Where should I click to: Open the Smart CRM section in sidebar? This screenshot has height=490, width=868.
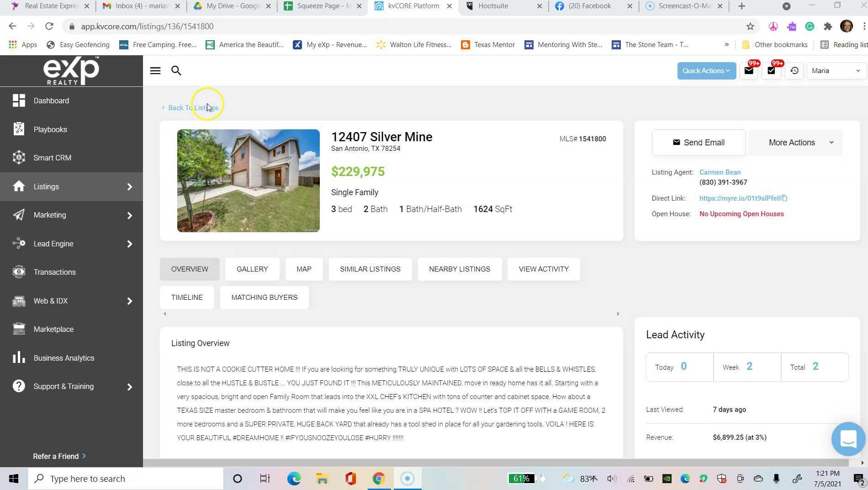point(52,158)
